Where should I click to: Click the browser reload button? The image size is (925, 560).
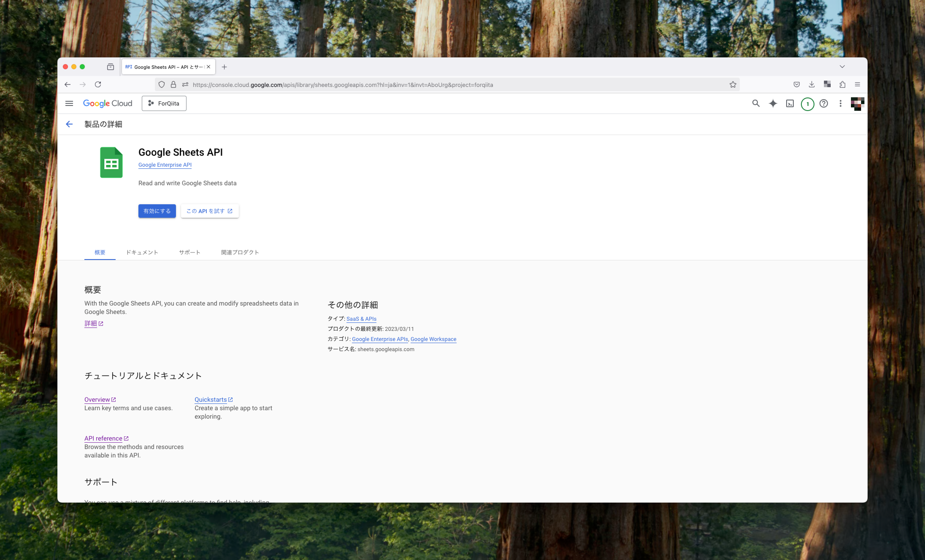pyautogui.click(x=98, y=84)
